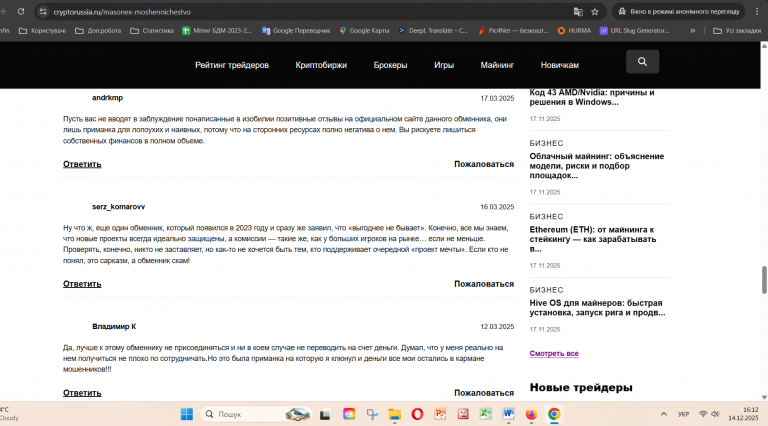Open the Google Карты bookmark
768x426 pixels.
(364, 30)
